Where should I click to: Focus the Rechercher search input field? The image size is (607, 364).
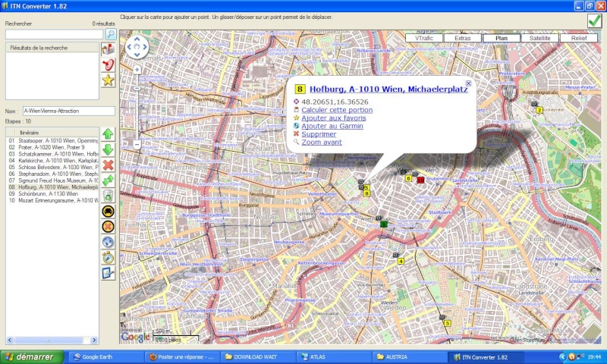tap(54, 34)
